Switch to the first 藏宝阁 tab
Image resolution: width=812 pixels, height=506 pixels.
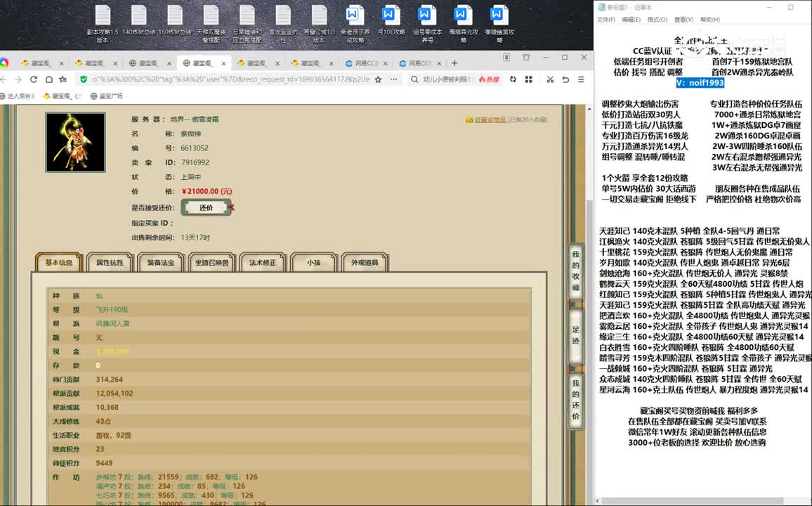(41, 63)
